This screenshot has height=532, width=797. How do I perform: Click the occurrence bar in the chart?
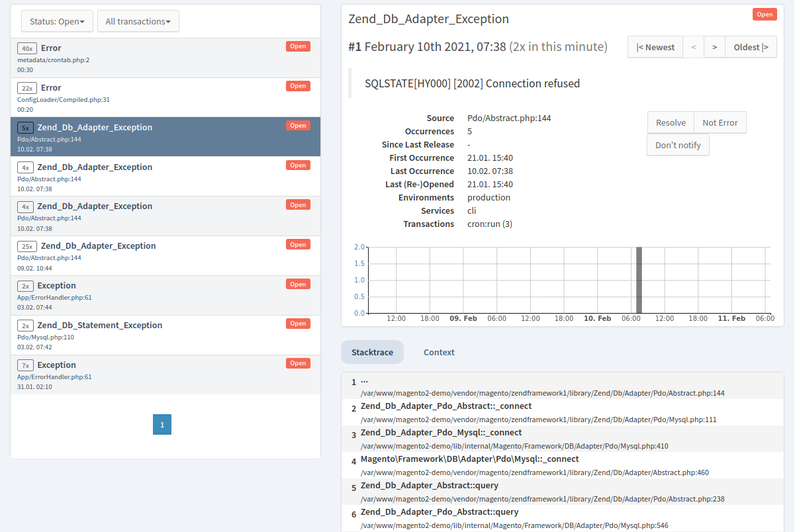point(639,280)
